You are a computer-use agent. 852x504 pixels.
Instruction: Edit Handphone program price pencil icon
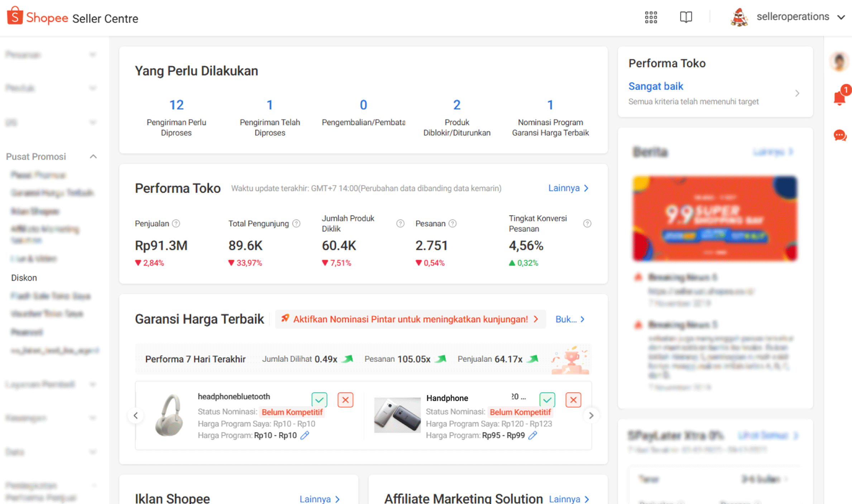[533, 436]
